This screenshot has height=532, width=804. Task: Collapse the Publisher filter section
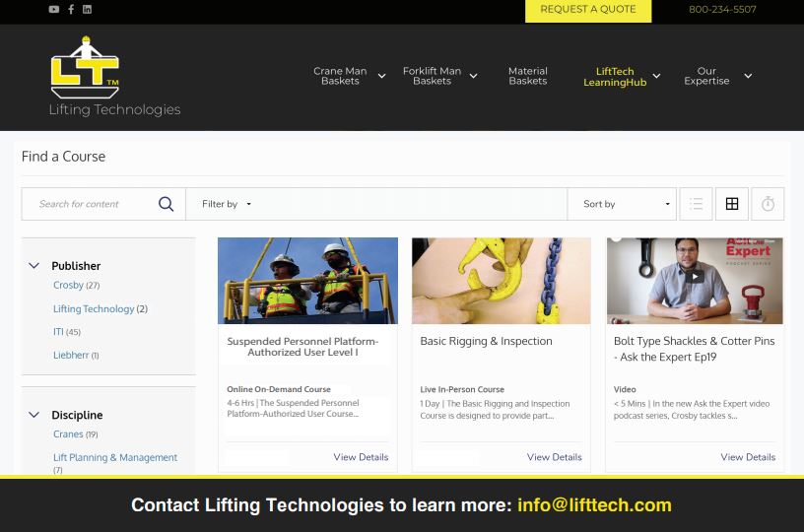(x=33, y=265)
